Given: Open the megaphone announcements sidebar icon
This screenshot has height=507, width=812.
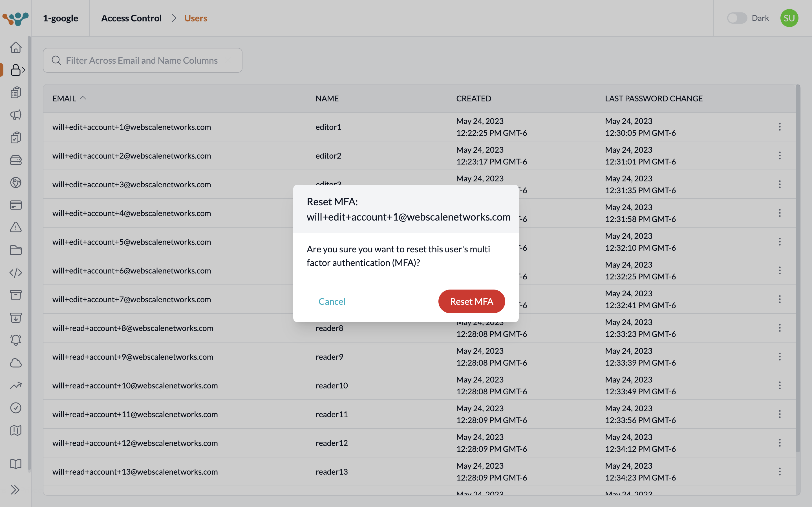Looking at the screenshot, I should click(16, 115).
